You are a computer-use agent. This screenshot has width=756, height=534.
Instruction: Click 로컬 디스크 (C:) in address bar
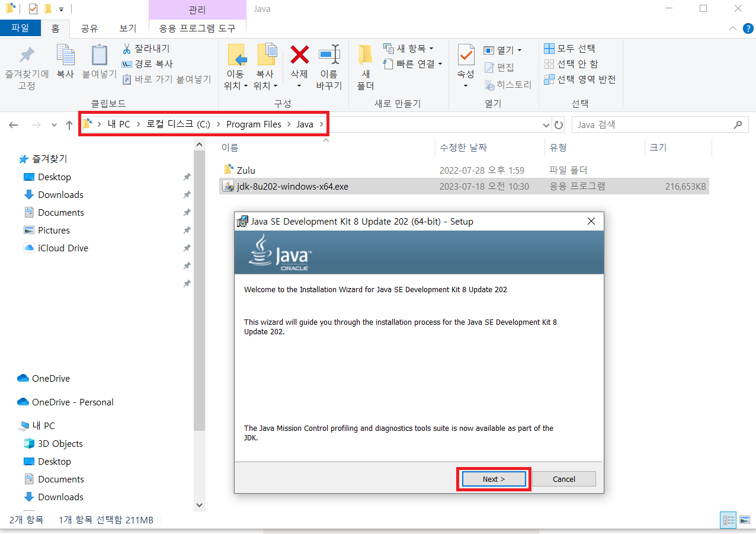click(178, 124)
